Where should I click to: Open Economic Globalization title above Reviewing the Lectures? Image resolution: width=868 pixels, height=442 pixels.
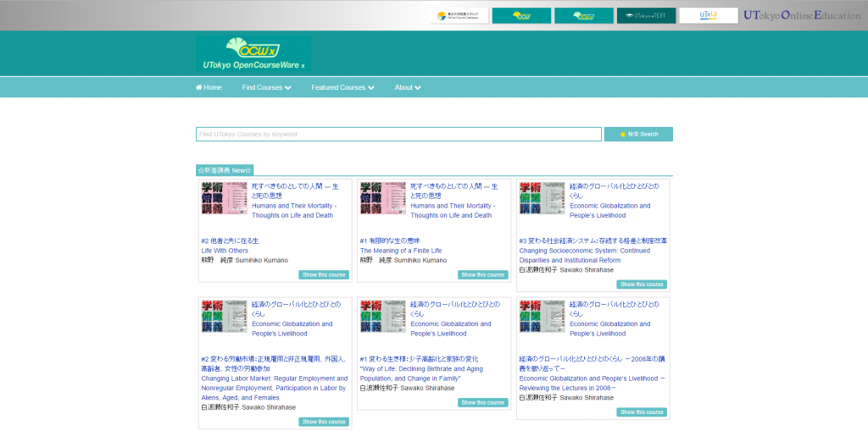tap(614, 319)
